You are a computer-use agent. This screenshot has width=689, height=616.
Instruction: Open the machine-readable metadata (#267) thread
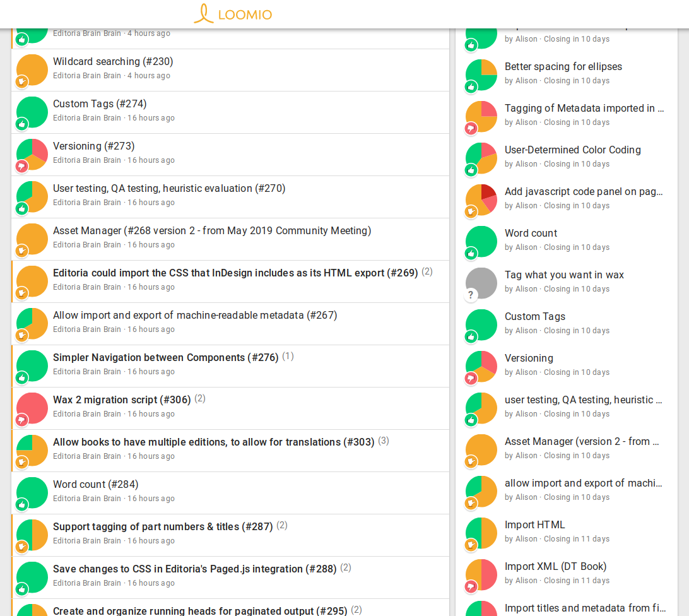(x=195, y=315)
